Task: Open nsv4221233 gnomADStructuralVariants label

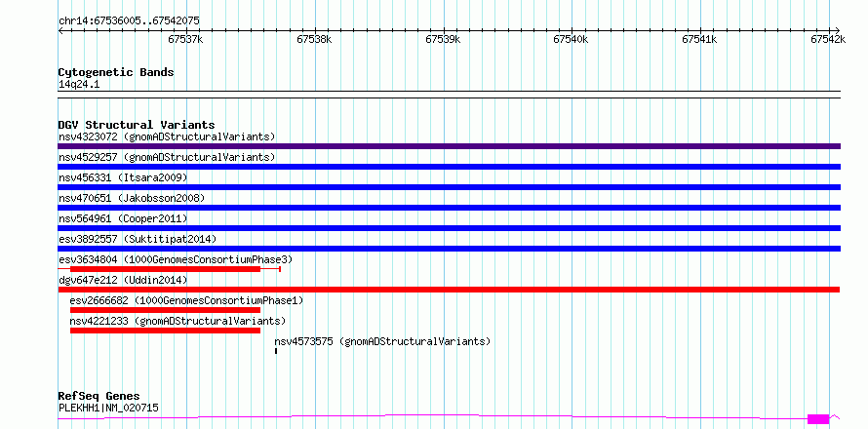Action: (x=178, y=321)
